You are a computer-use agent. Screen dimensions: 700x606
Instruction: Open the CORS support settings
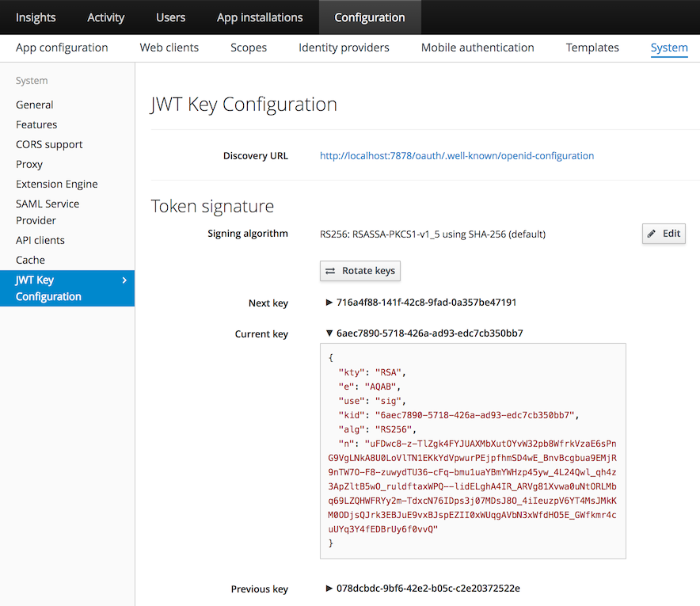pos(49,144)
